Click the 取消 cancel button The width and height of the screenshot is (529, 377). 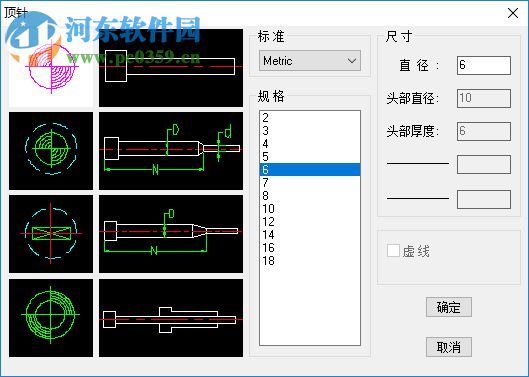tap(449, 347)
